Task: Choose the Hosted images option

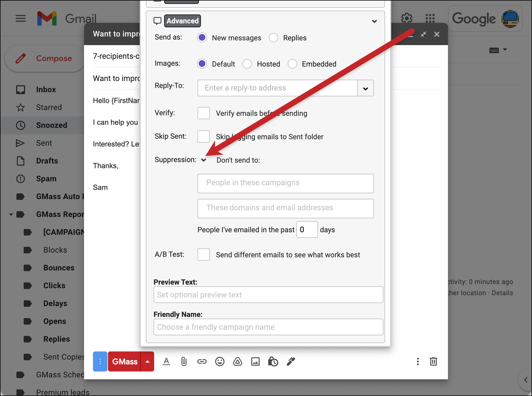Action: tap(247, 64)
